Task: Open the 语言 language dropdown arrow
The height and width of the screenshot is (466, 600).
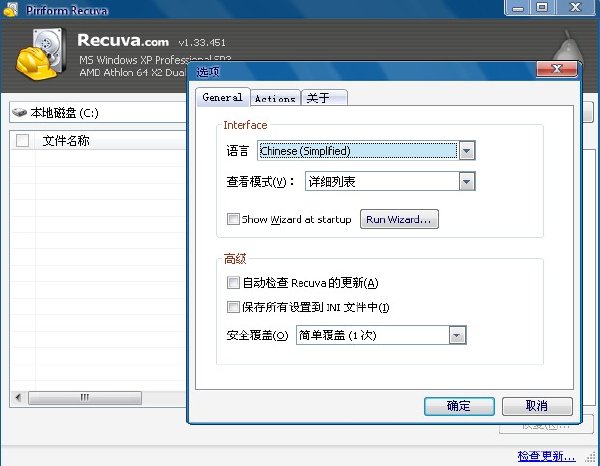Action: [x=466, y=151]
